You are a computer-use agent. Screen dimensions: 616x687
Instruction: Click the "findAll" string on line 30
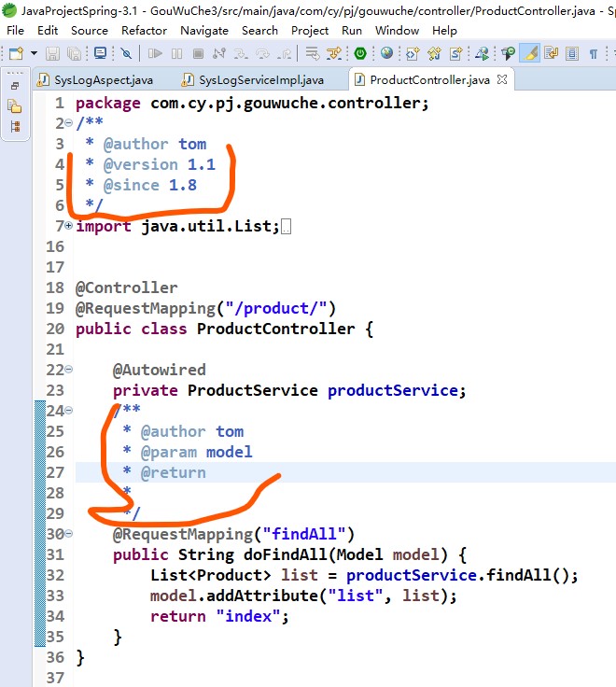[304, 534]
